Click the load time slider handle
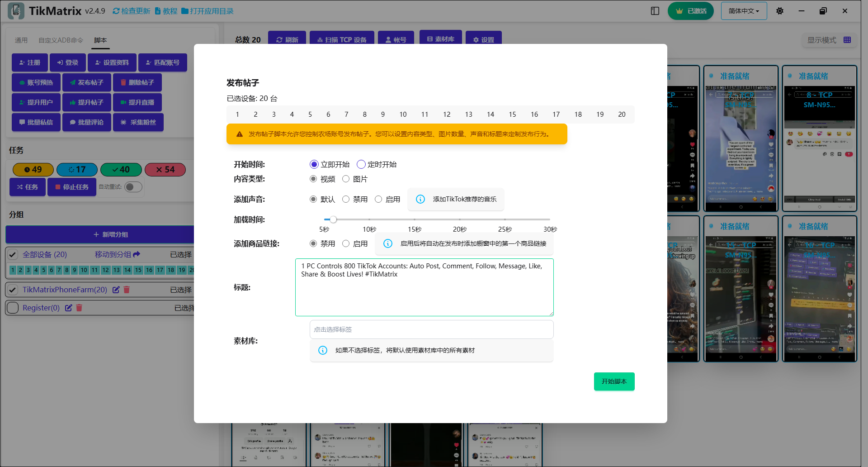This screenshot has height=467, width=868. 333,219
